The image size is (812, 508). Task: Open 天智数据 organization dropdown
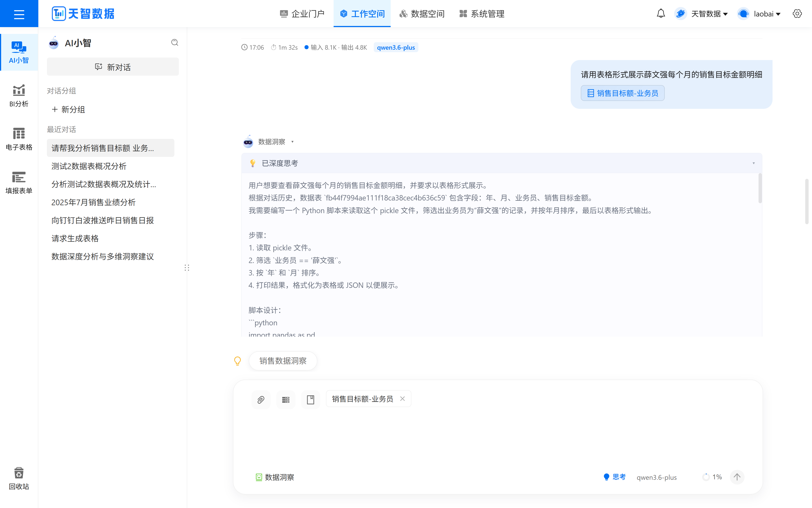point(702,14)
